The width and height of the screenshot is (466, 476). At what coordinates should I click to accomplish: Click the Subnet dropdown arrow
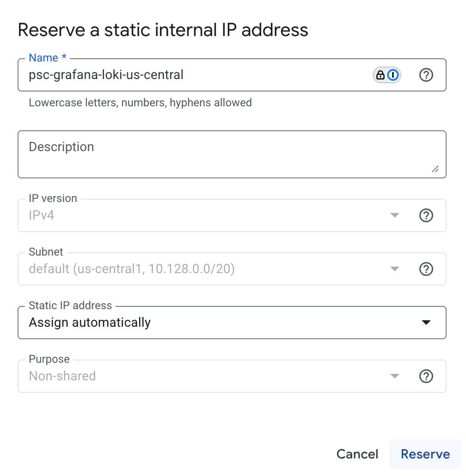click(x=394, y=269)
